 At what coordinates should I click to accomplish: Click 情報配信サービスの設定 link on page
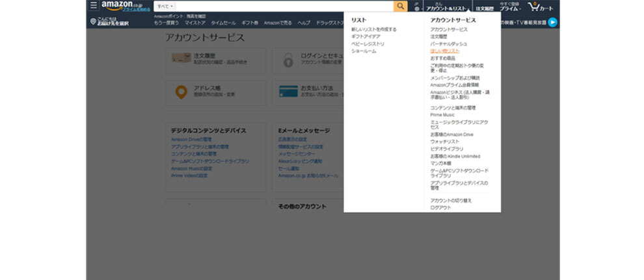[301, 147]
